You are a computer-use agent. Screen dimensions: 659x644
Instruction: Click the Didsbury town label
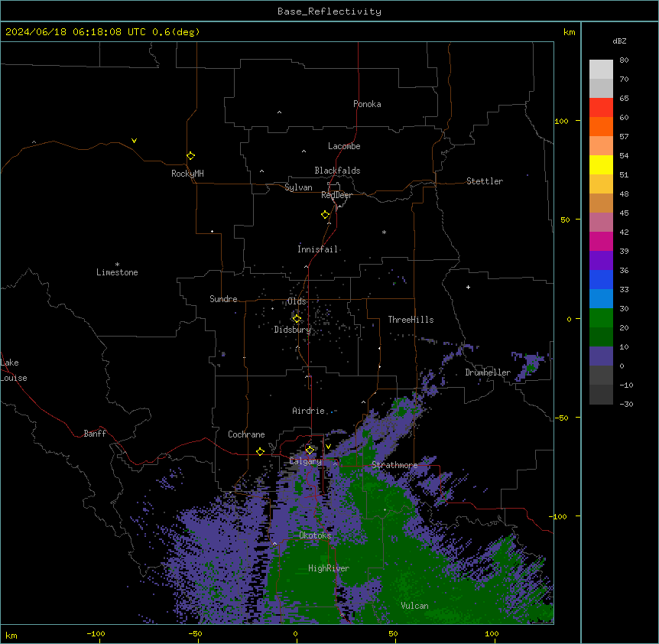(293, 330)
